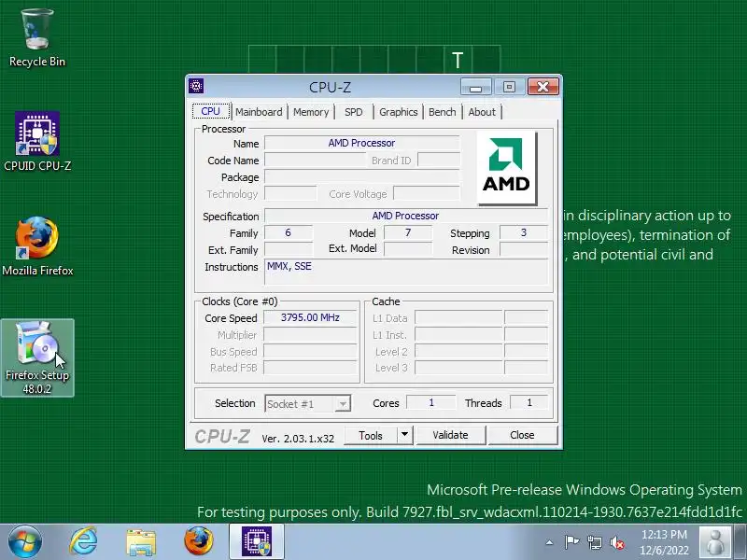Click the CPU-Z taskbar button
This screenshot has height=560, width=747.
coord(257,541)
